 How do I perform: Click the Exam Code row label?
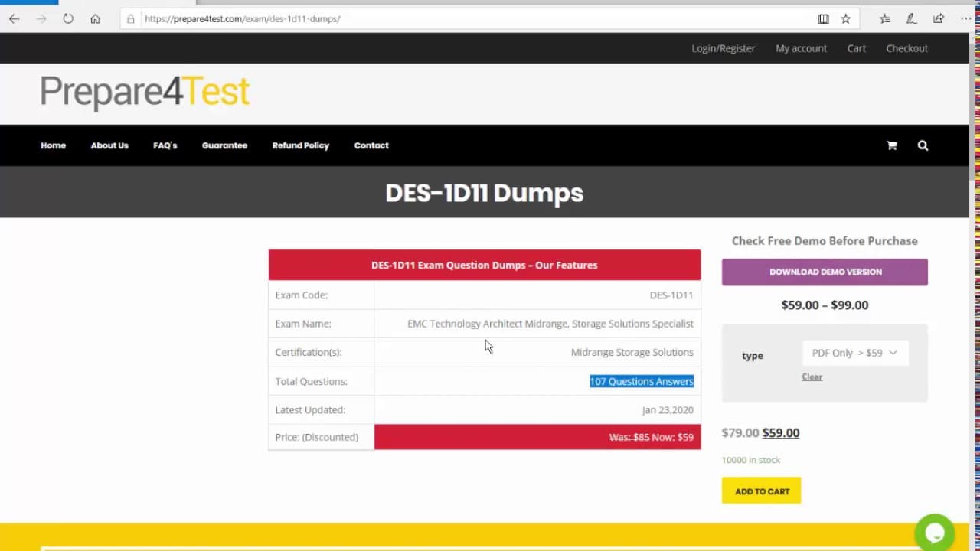coord(301,295)
